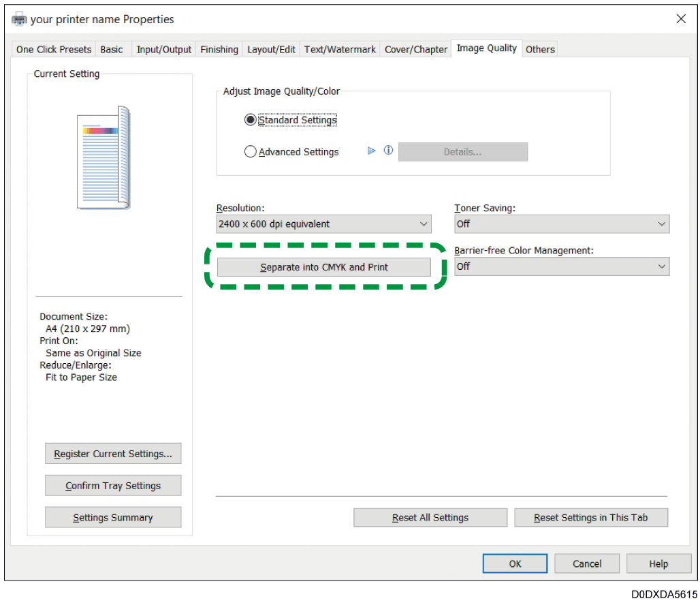Click the document preview thumbnail
The image size is (700, 603).
[104, 157]
